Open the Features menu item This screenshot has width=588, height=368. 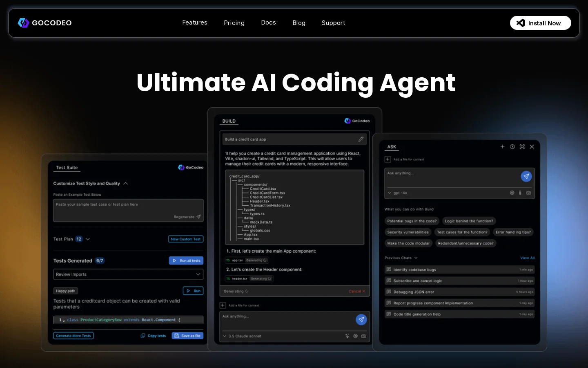195,22
